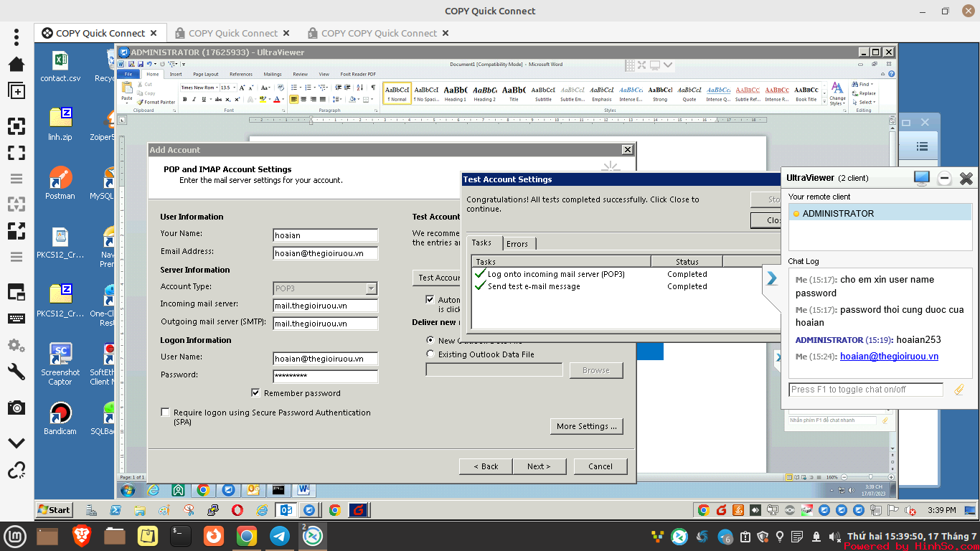Click the home icon in left sidebar
Image resolution: width=980 pixels, height=551 pixels.
click(16, 64)
